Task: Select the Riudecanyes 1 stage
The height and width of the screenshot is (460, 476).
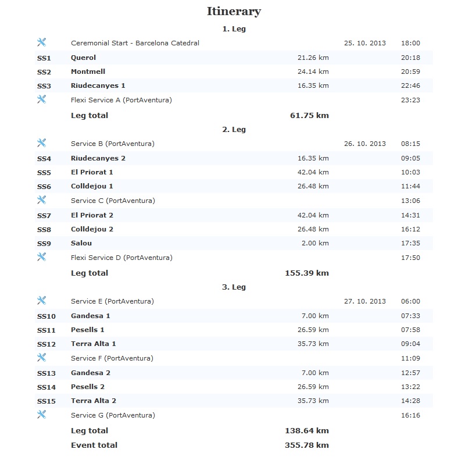Action: point(98,86)
